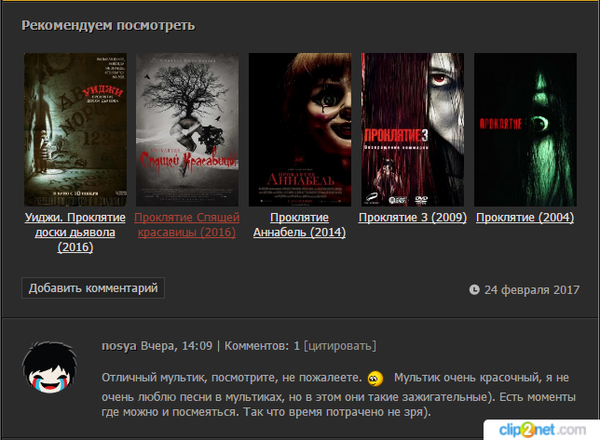
Task: Visit the nosya username profile link
Action: 118,346
